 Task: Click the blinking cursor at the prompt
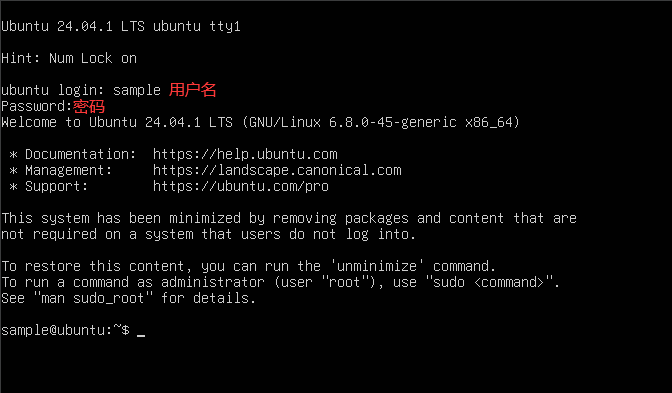tap(141, 336)
